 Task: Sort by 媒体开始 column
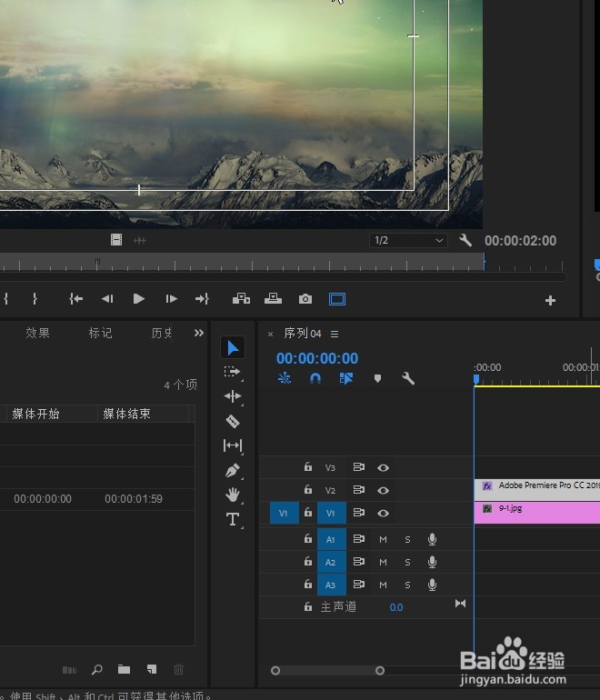coord(35,414)
